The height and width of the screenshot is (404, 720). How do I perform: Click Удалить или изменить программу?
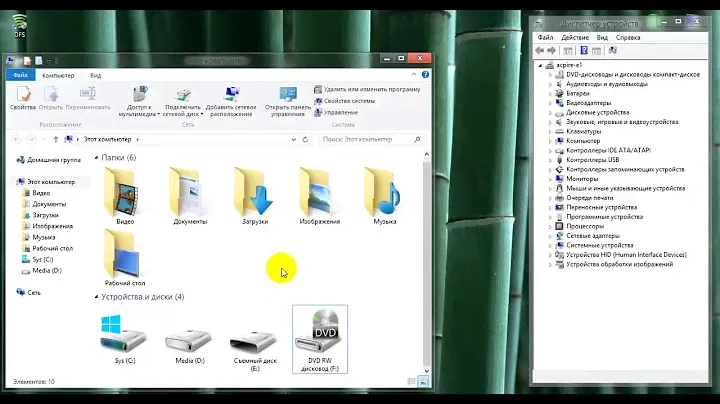tap(370, 89)
